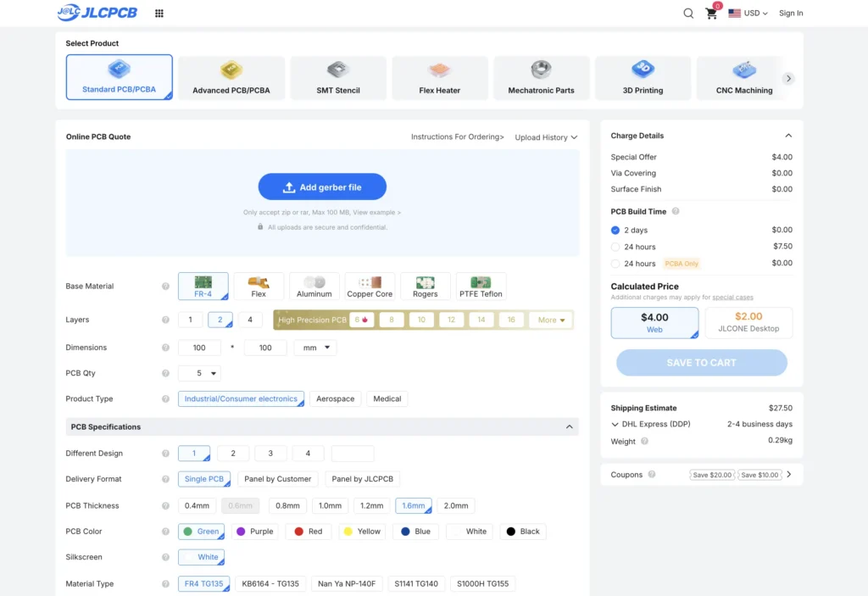Select the 24 hours PCBA Only option

click(615, 264)
